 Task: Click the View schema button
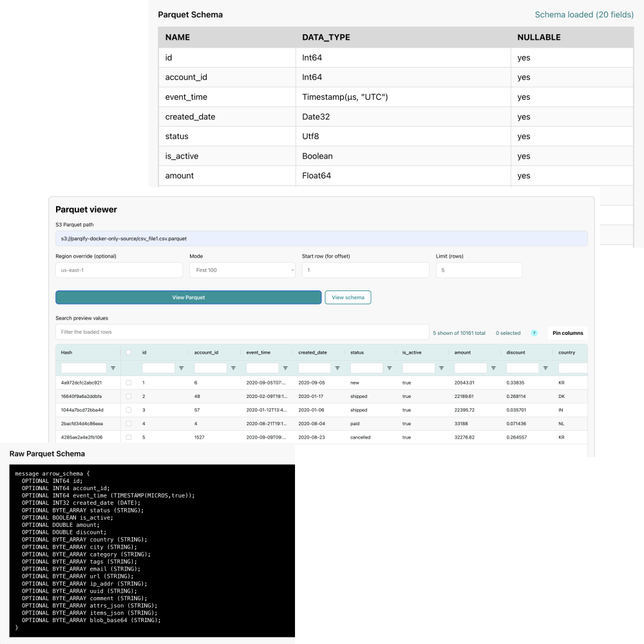pyautogui.click(x=348, y=298)
